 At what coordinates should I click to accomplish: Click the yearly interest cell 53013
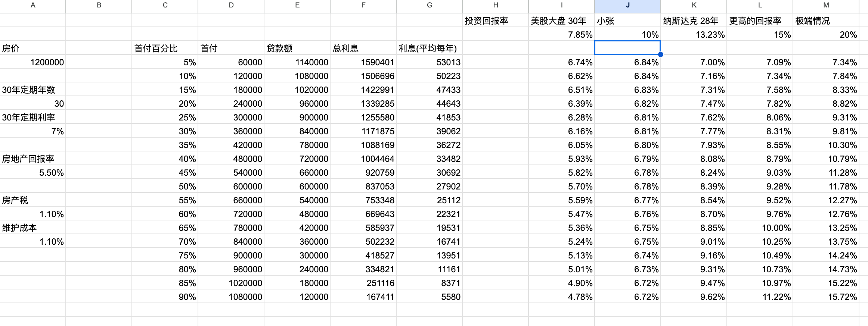click(429, 62)
